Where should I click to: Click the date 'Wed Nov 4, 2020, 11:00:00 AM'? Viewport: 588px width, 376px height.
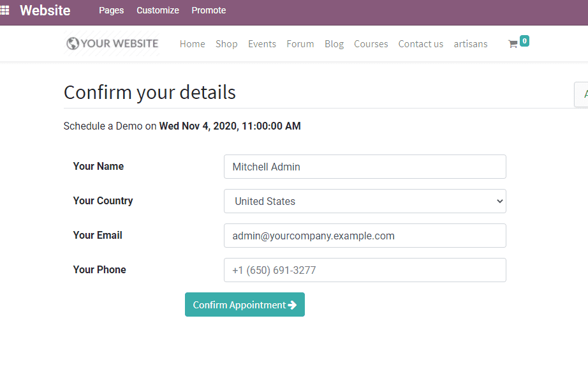(230, 126)
